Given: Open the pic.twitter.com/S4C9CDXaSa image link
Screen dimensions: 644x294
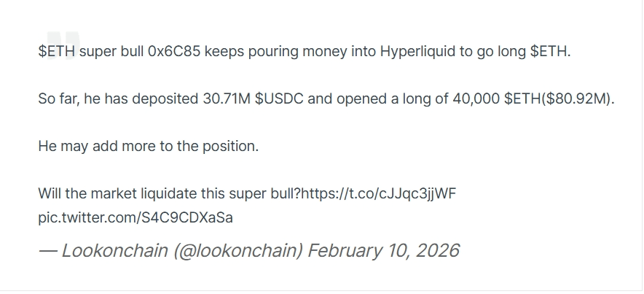Looking at the screenshot, I should pos(136,217).
